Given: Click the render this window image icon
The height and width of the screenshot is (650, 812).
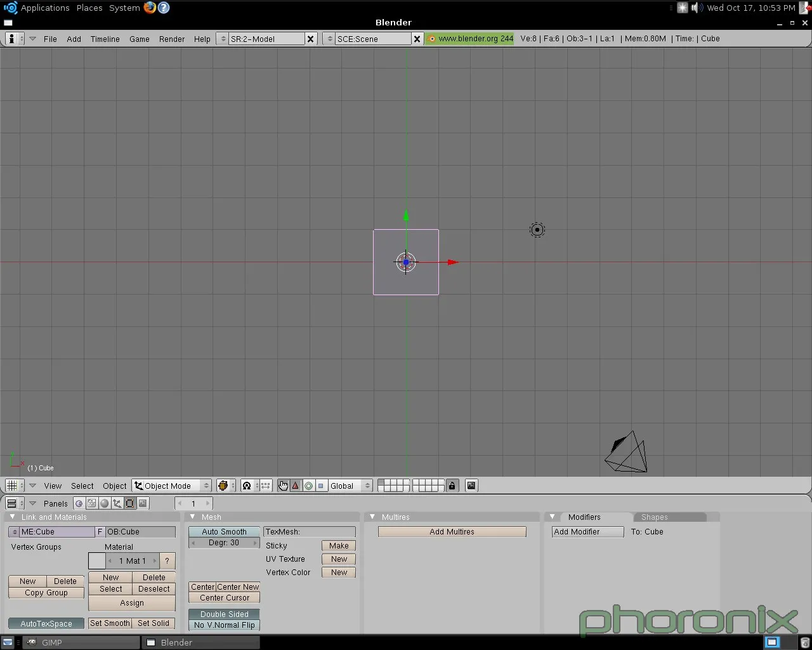Looking at the screenshot, I should coord(471,486).
